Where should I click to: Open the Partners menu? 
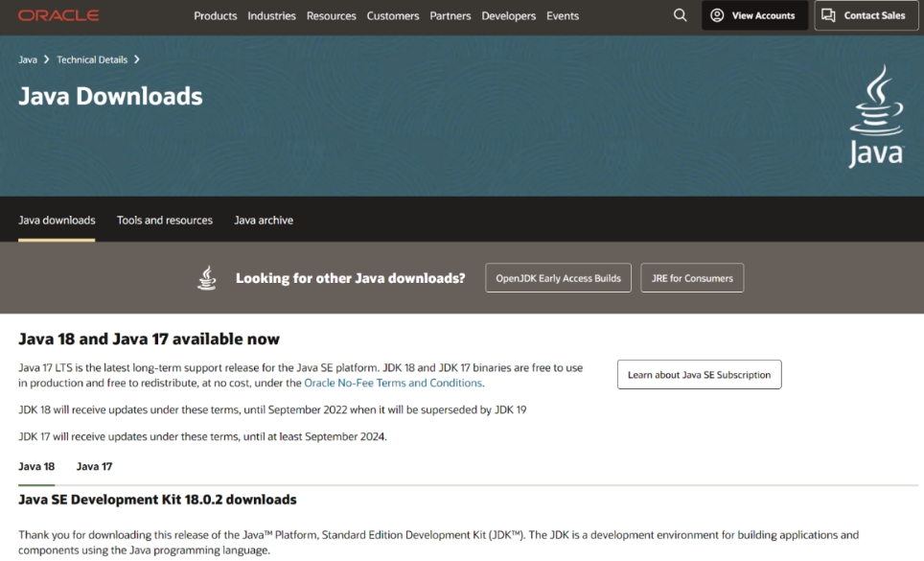tap(450, 15)
